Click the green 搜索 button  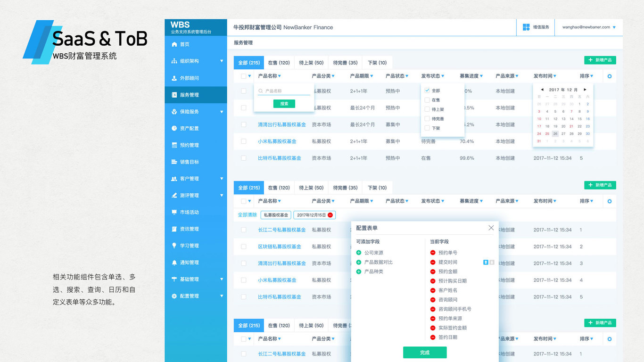click(x=284, y=104)
